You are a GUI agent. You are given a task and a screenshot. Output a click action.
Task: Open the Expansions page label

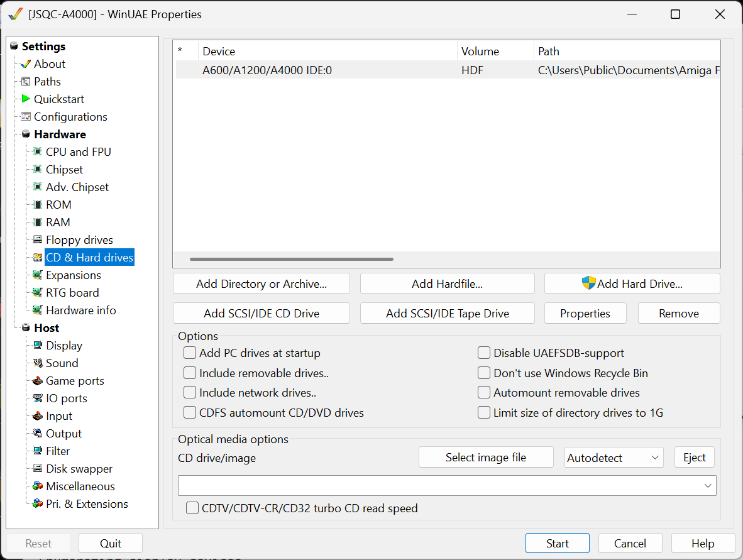click(74, 275)
